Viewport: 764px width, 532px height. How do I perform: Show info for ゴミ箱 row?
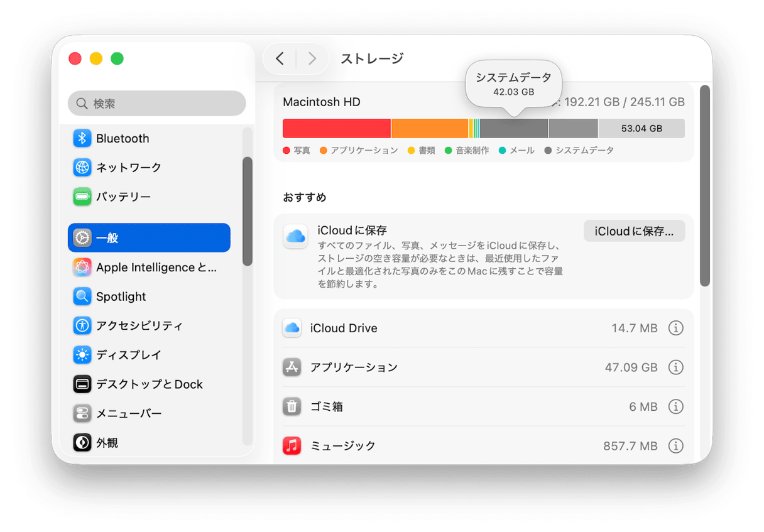[x=675, y=406]
